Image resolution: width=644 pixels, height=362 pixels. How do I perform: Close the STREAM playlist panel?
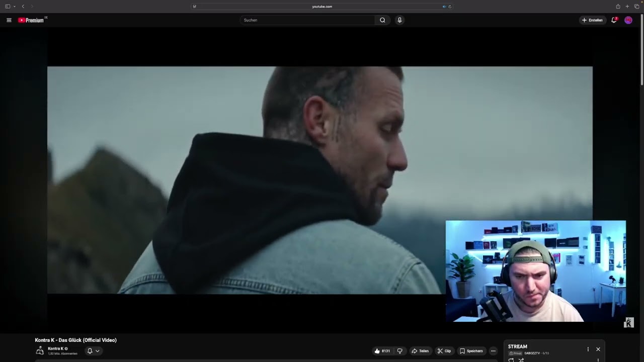point(598,349)
